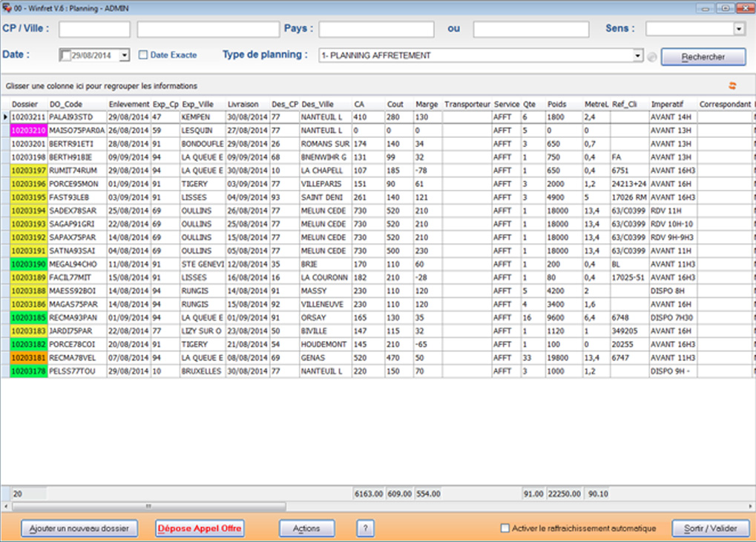This screenshot has height=542, width=756.
Task: Click the Marge cell -78
Action: pyautogui.click(x=427, y=171)
